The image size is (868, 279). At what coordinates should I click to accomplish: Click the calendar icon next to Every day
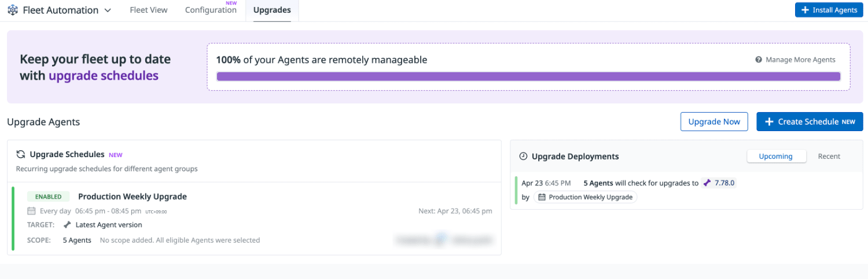pos(32,211)
